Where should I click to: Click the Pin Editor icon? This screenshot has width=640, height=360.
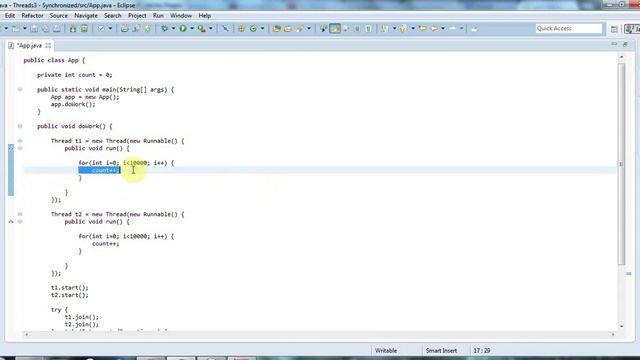(x=474, y=29)
